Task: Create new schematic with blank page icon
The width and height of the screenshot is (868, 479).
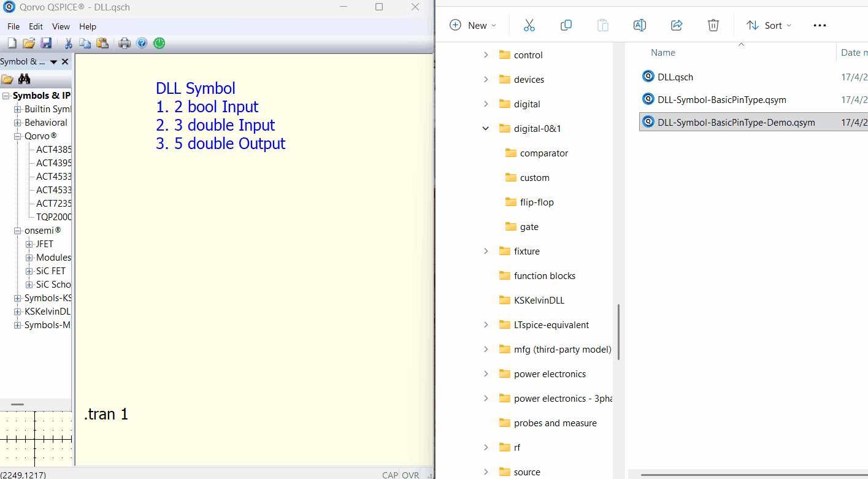Action: coord(12,43)
